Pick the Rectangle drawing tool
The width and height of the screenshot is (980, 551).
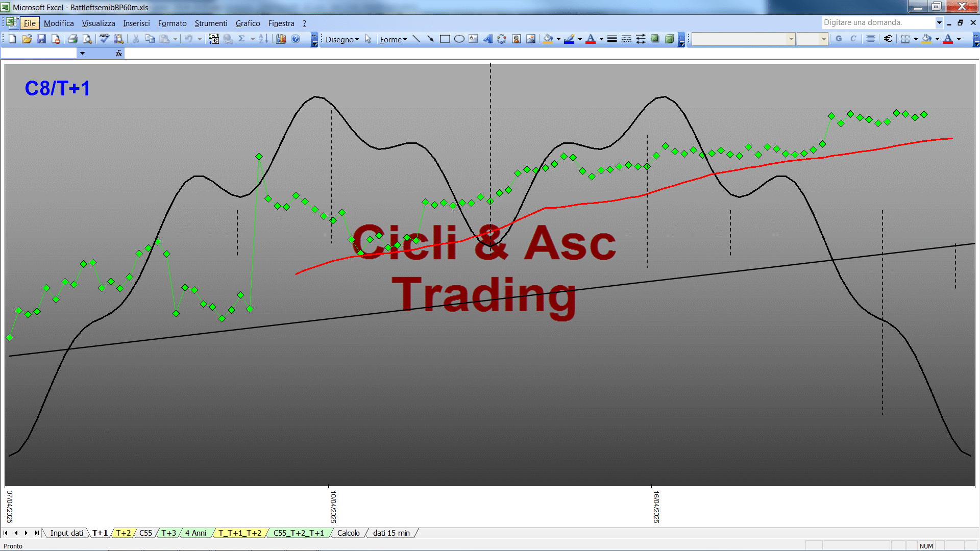(x=445, y=39)
